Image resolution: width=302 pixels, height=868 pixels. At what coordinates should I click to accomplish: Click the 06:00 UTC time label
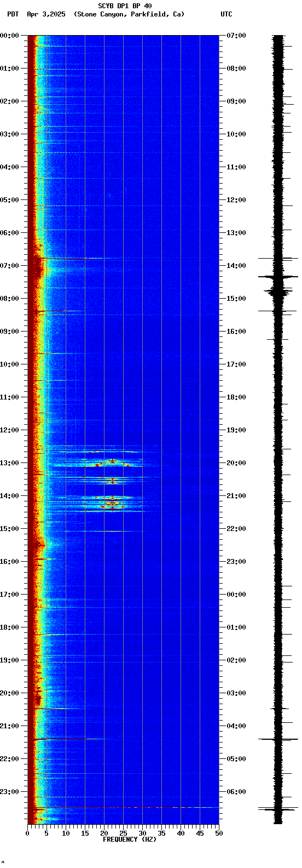(x=236, y=792)
